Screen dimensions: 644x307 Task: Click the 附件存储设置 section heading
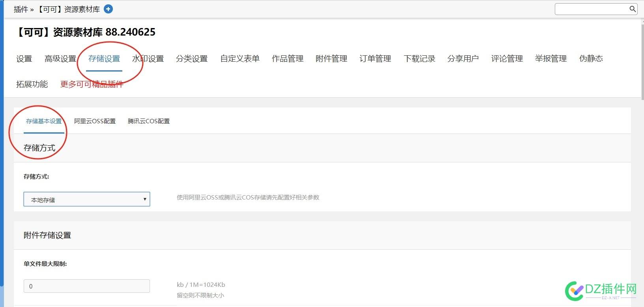click(x=47, y=235)
